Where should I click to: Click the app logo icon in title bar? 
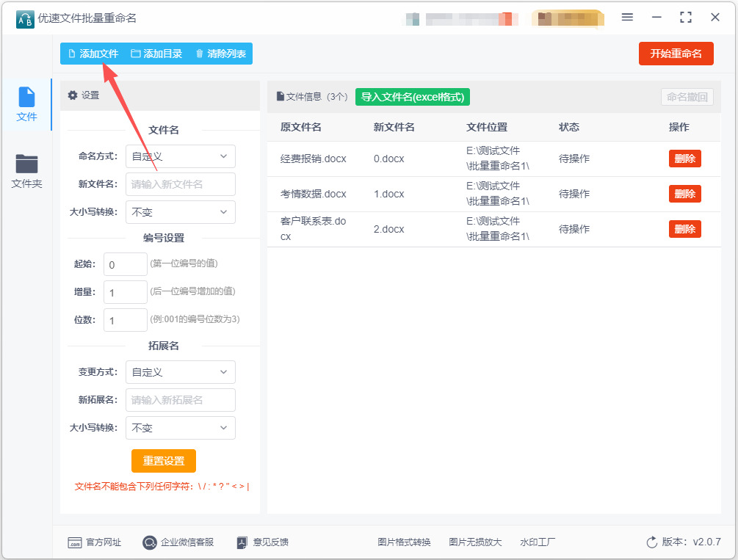[x=25, y=19]
